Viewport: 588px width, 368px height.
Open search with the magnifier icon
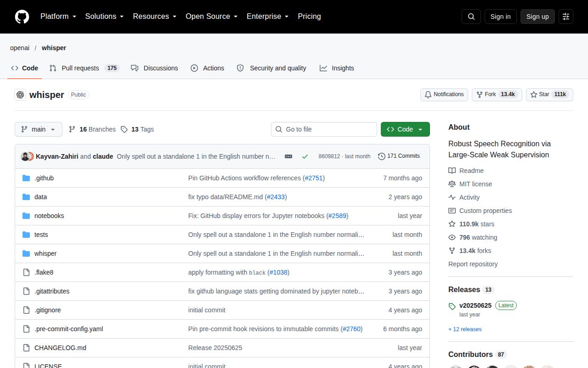(x=471, y=17)
